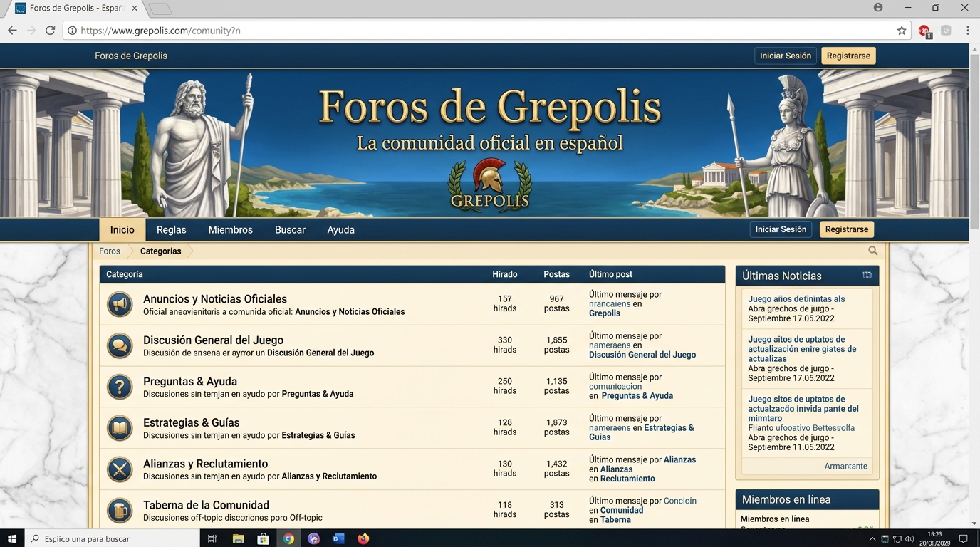The height and width of the screenshot is (547, 980).
Task: Click user Concioin in last post column
Action: click(680, 501)
